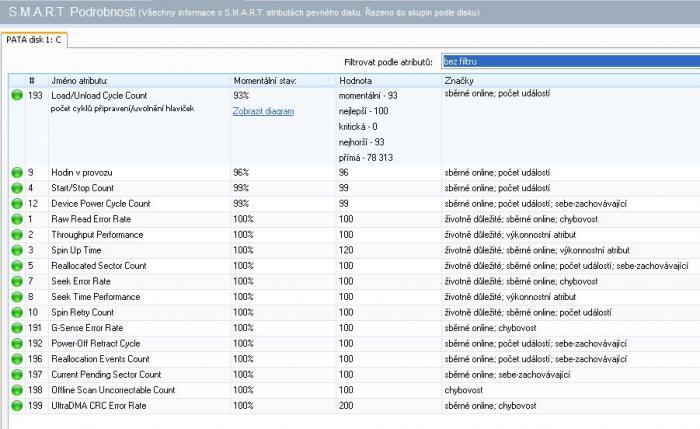Screen dimensions: 700x429
Task: Click green status icon for Reallocated Sector Count
Action: 16,266
